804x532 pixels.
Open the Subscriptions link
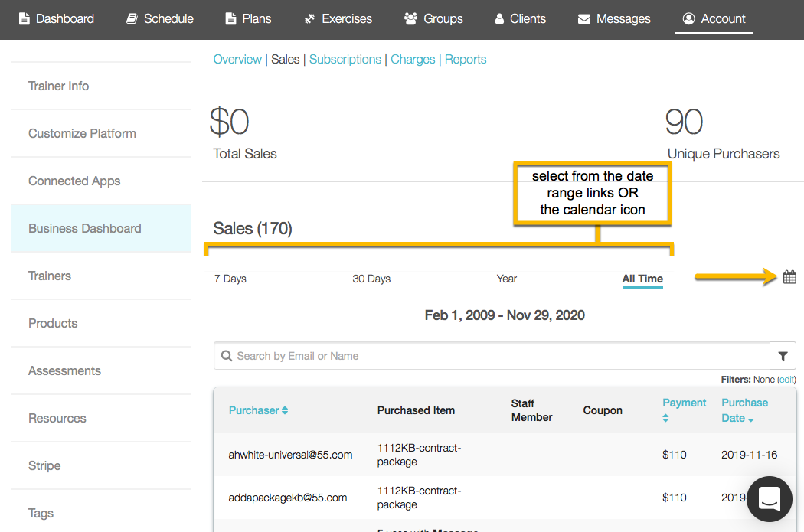point(345,59)
